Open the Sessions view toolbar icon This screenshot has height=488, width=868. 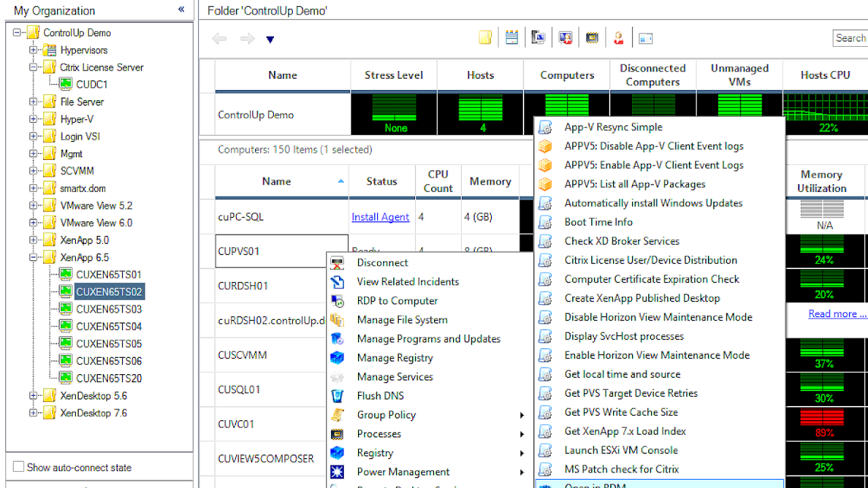pyautogui.click(x=566, y=38)
